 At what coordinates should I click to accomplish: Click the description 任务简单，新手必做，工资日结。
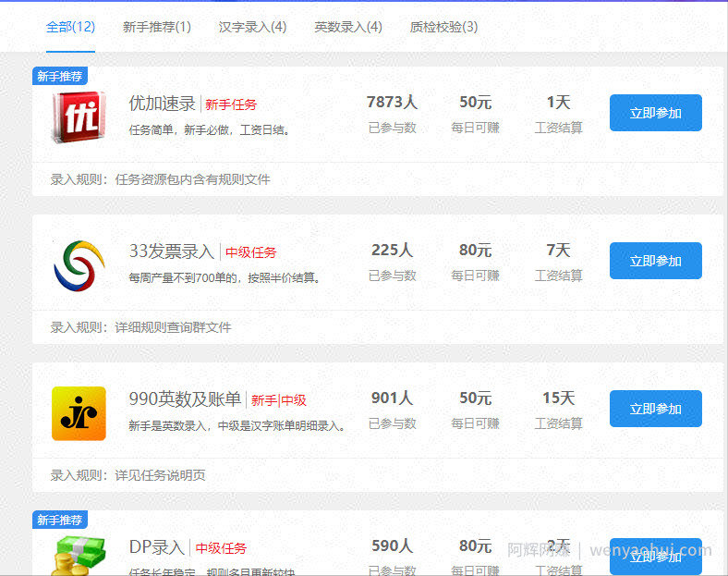[212, 130]
